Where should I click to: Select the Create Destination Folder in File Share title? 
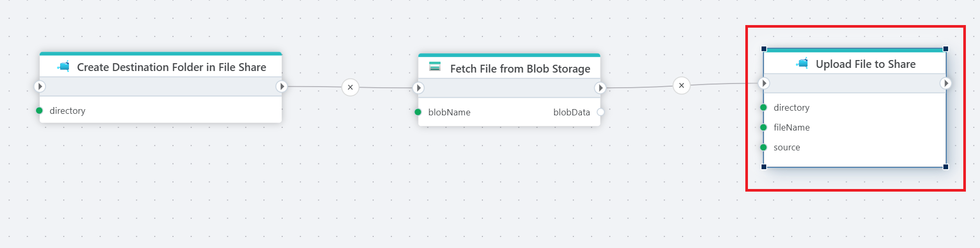point(171,67)
